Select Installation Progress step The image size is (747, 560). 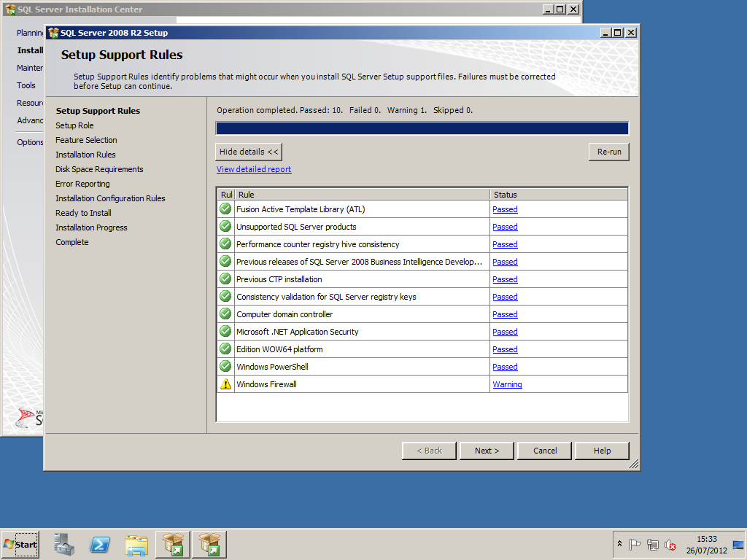pyautogui.click(x=91, y=227)
